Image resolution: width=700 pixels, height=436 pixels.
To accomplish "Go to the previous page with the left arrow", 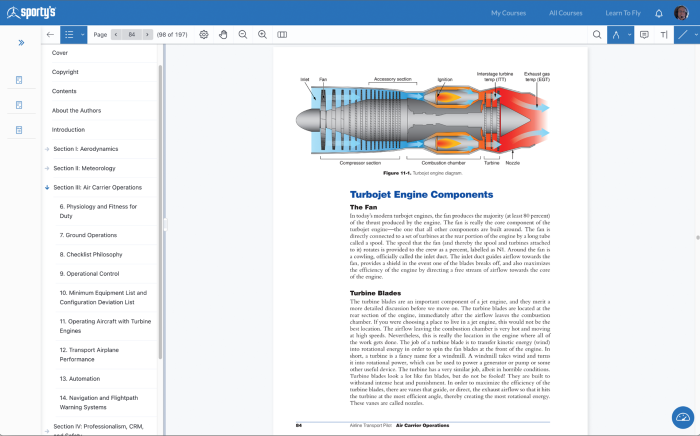I will point(116,34).
